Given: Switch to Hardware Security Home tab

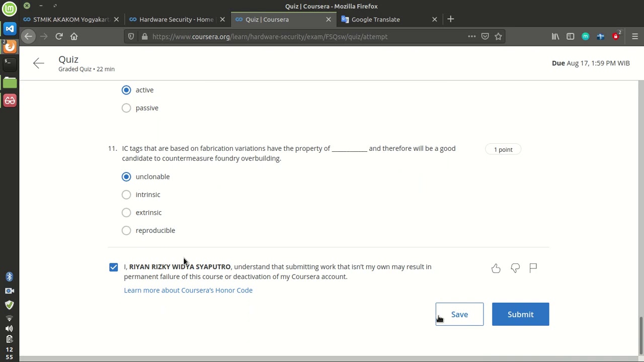Looking at the screenshot, I should point(176,19).
